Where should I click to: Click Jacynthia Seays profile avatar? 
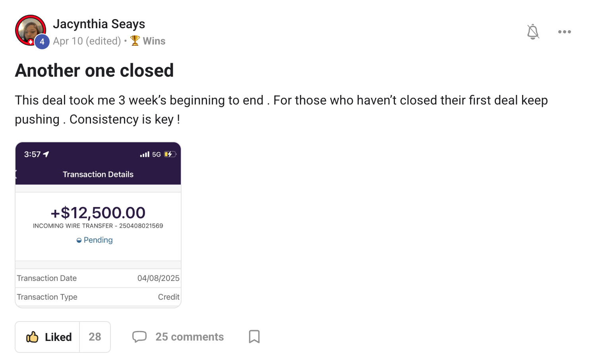[x=31, y=30]
